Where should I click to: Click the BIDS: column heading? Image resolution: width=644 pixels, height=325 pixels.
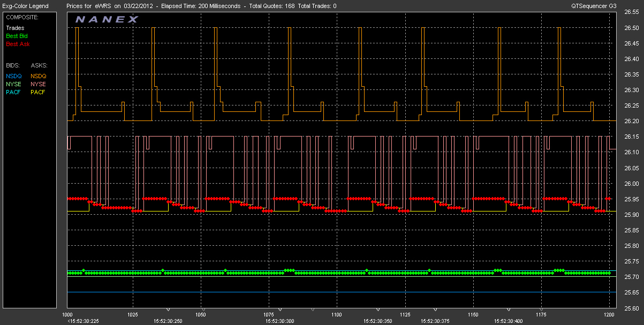(13, 65)
